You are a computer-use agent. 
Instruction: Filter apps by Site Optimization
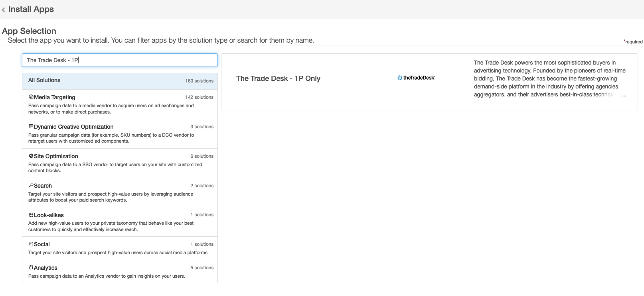(x=120, y=163)
